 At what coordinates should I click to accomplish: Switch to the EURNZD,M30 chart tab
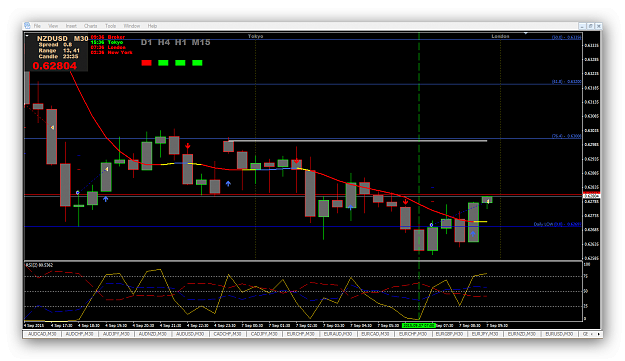[522, 334]
